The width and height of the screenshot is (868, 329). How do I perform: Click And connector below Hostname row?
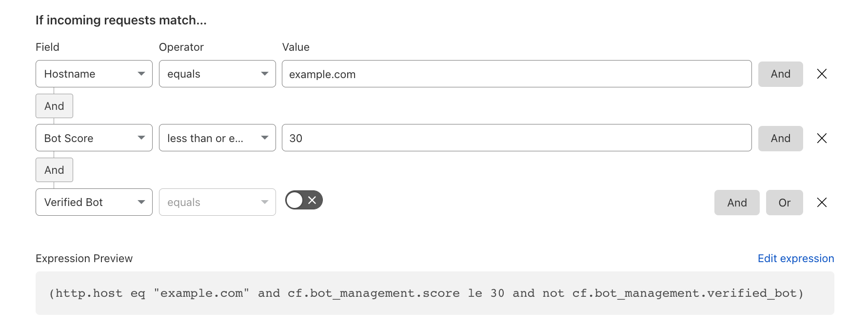point(54,106)
